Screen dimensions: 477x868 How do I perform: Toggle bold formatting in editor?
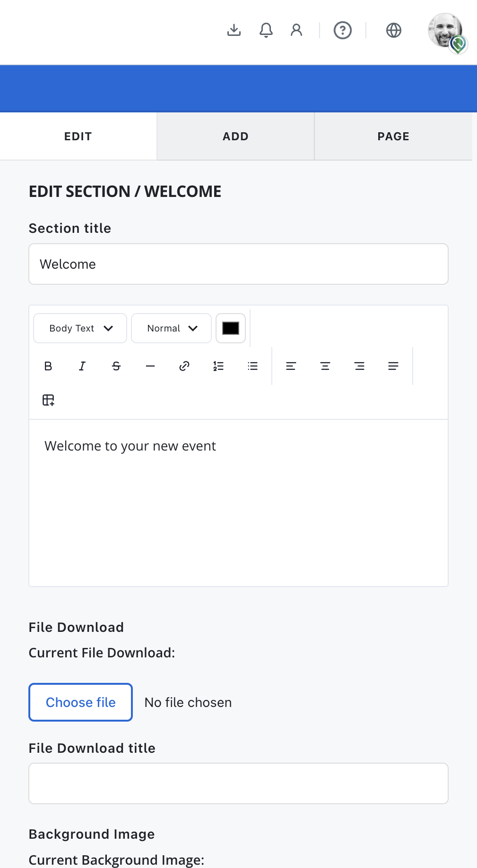pos(48,366)
